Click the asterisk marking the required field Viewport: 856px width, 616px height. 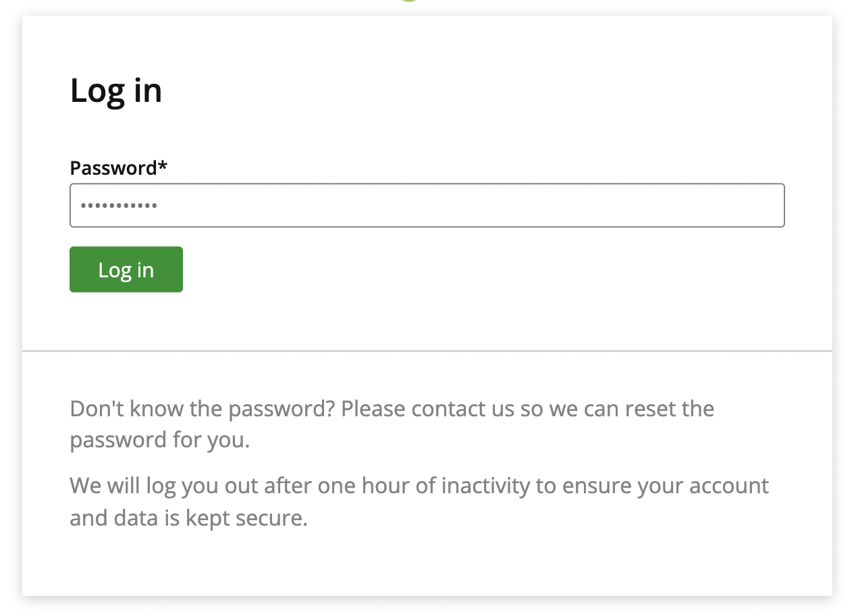coord(162,166)
